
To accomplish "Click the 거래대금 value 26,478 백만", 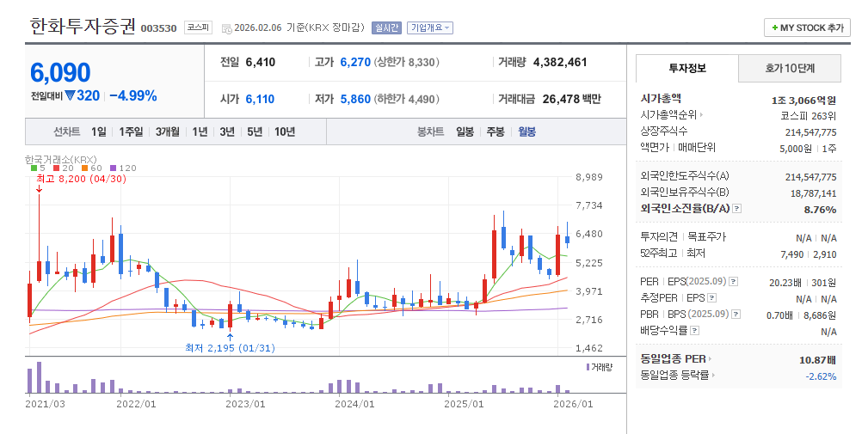I will tap(571, 99).
